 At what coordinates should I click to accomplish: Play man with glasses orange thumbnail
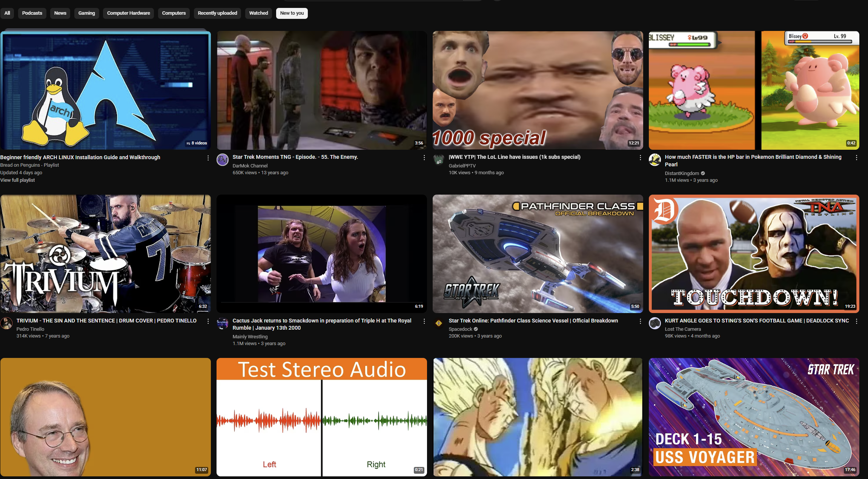tap(106, 417)
